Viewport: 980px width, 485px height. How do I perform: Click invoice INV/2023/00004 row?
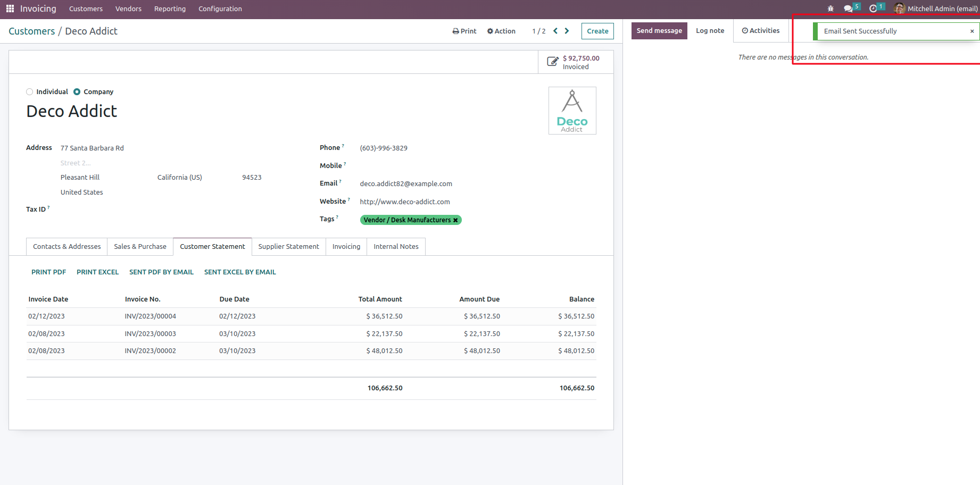click(x=311, y=316)
